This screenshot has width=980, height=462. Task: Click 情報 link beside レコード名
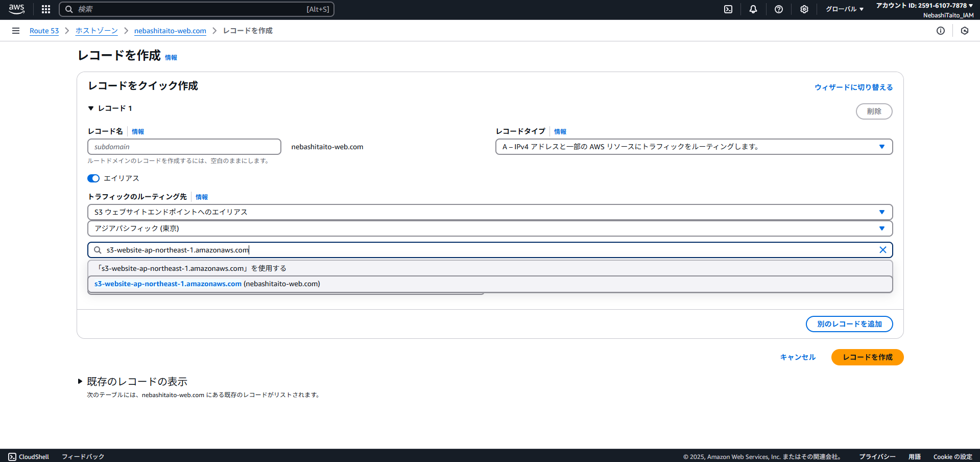point(138,132)
